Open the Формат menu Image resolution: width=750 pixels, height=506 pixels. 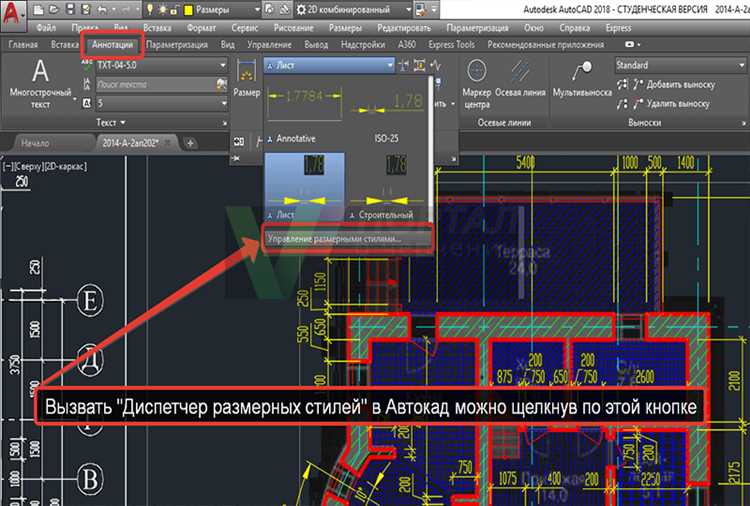(x=201, y=28)
